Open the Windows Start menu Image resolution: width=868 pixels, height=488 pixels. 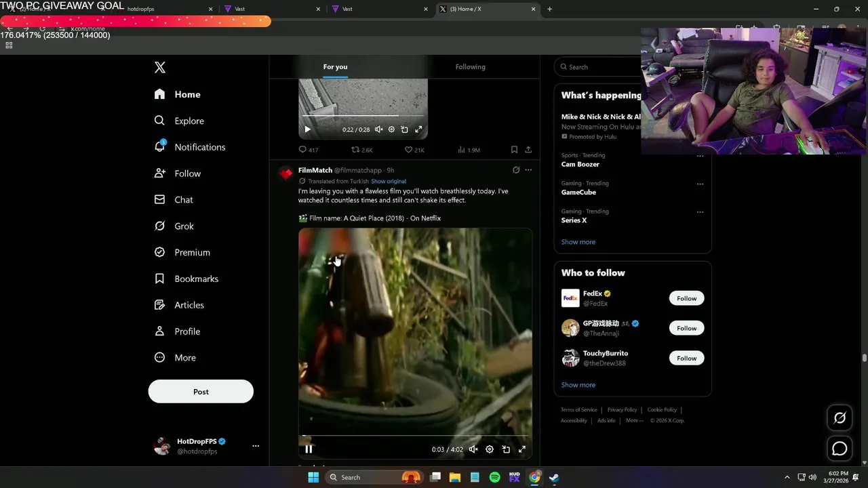coord(313,477)
